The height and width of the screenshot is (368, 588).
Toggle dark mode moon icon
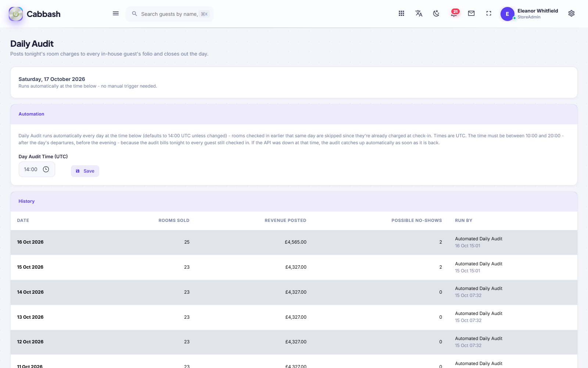point(436,13)
